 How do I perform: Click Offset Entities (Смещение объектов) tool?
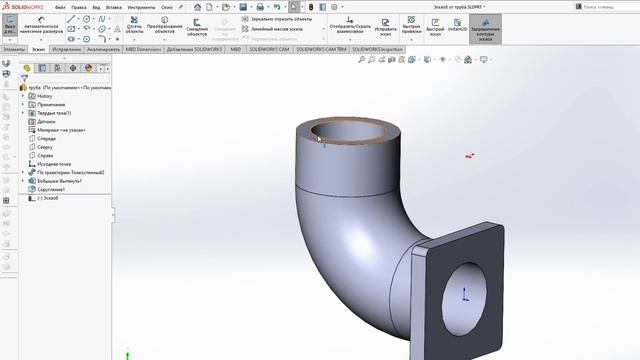click(x=197, y=27)
